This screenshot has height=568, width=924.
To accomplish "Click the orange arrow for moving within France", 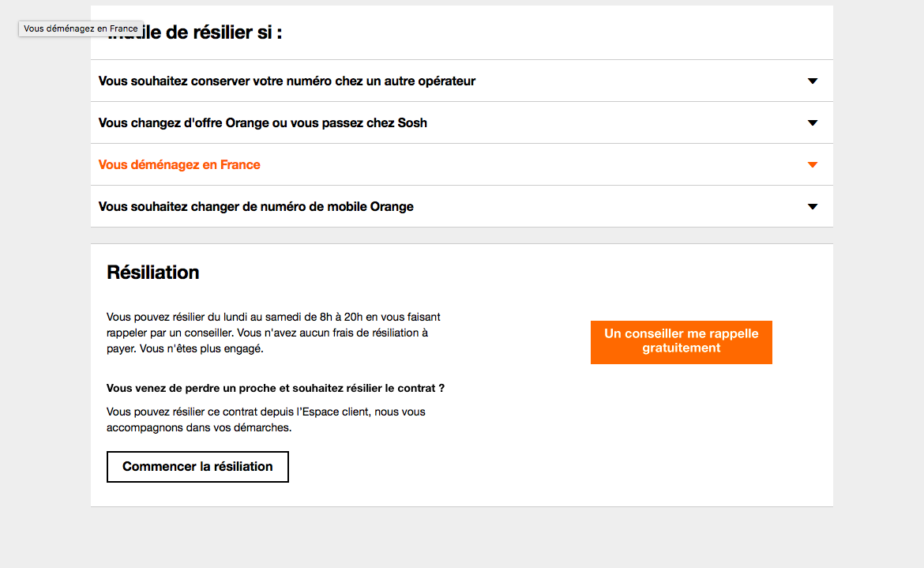I will pos(813,164).
